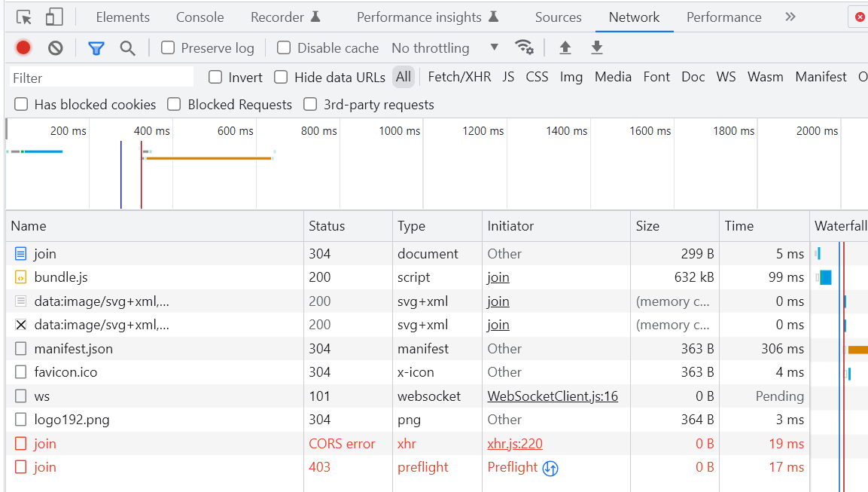Open the xhr.js:220 initiator link

[x=515, y=444]
